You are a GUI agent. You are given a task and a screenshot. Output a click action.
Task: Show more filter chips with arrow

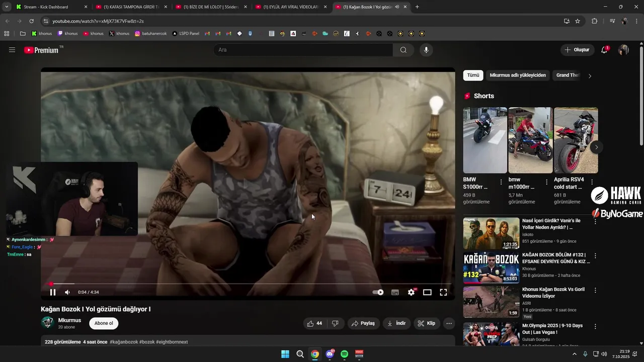point(590,76)
